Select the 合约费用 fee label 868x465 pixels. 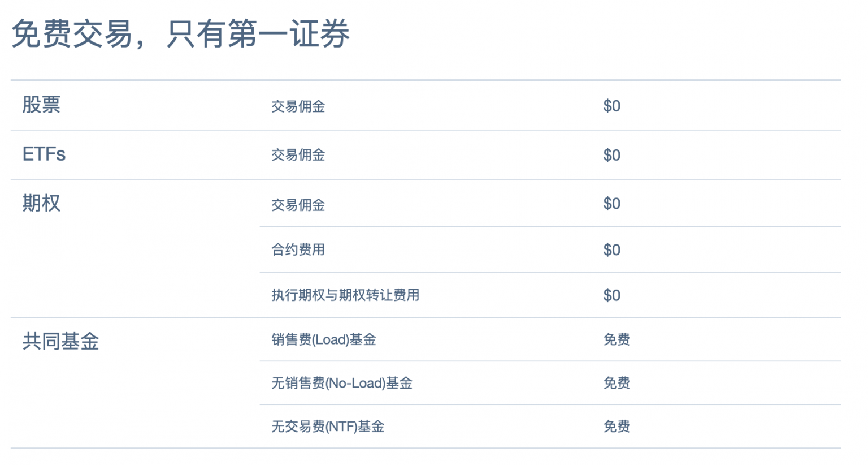pyautogui.click(x=298, y=249)
